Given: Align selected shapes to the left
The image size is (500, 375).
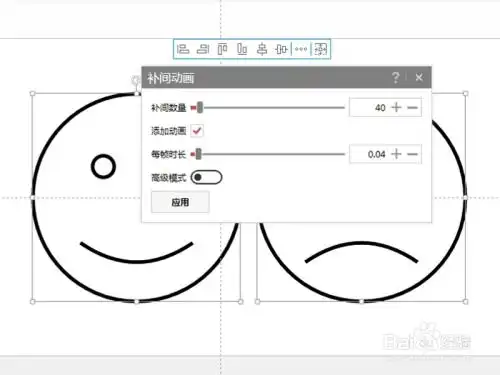Looking at the screenshot, I should point(183,49).
